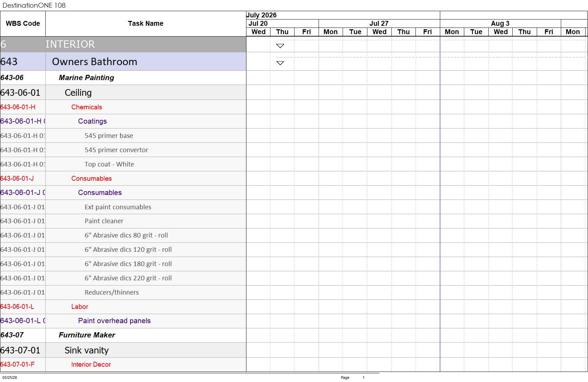This screenshot has width=588, height=382.
Task: Select the Task Name column header
Action: (x=145, y=23)
